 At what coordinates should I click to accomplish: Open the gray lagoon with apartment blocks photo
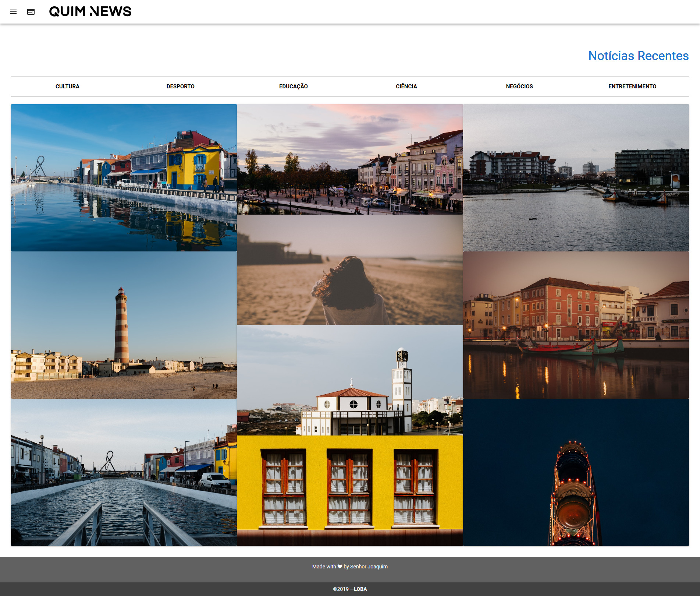(576, 178)
